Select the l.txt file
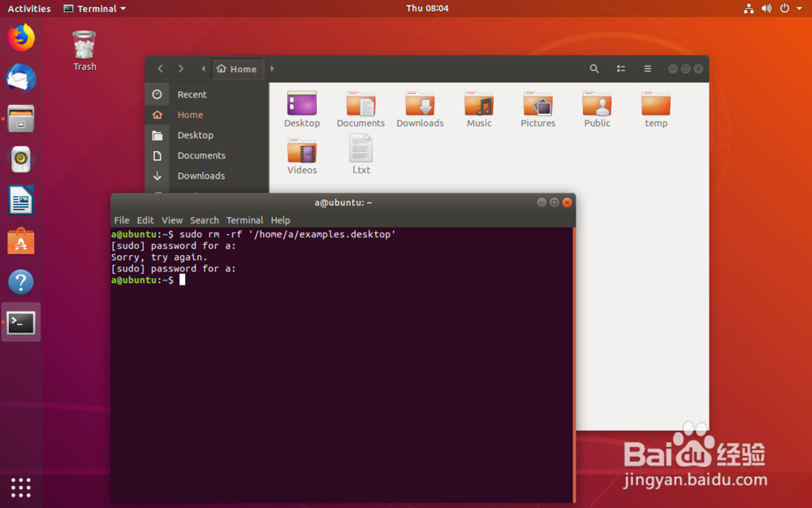 click(x=361, y=154)
